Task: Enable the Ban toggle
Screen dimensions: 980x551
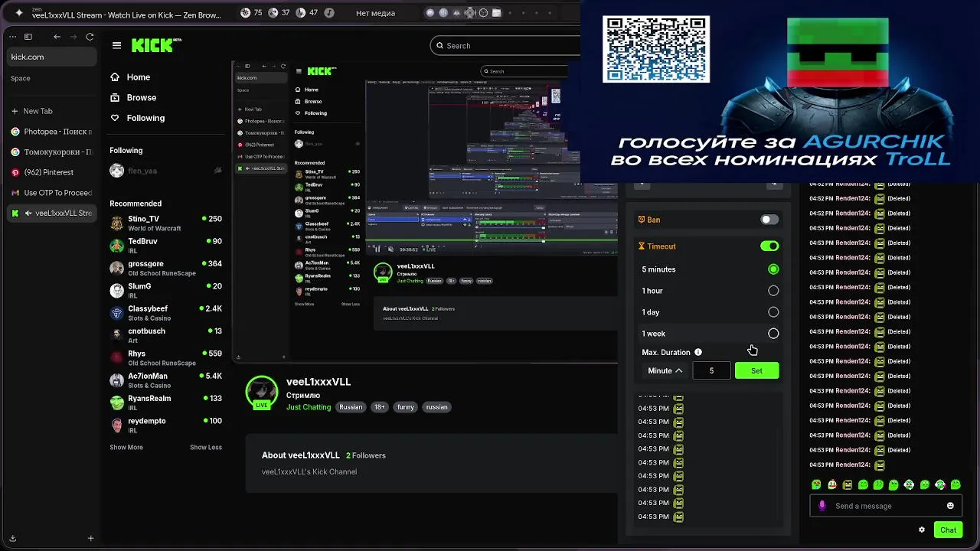Action: tap(769, 220)
